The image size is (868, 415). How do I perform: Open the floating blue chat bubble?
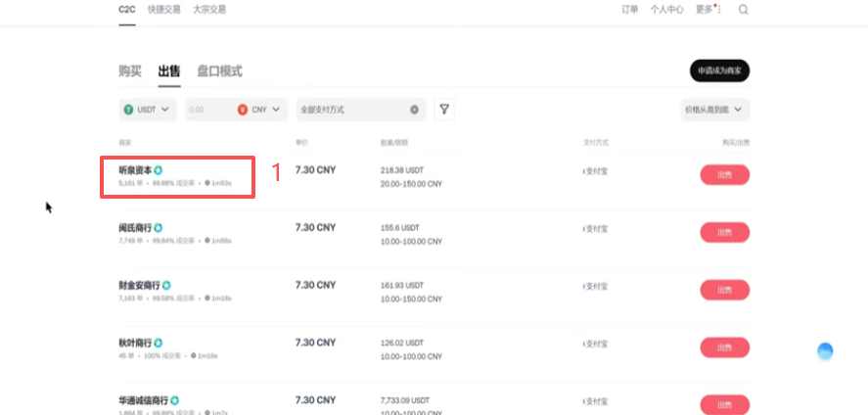point(825,350)
